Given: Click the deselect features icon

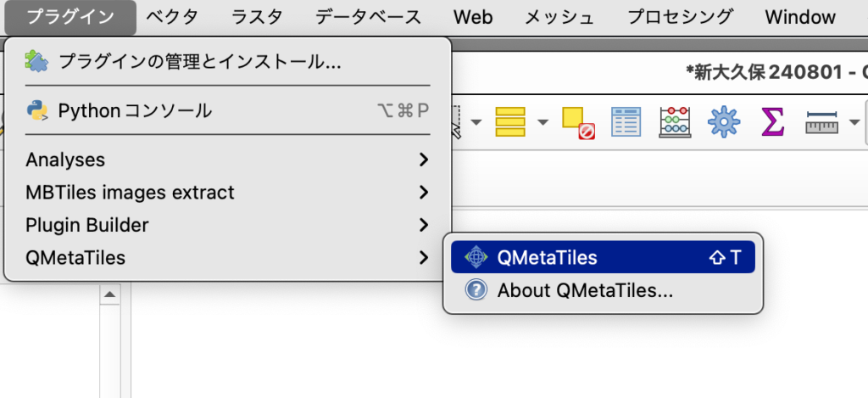Looking at the screenshot, I should 578,123.
